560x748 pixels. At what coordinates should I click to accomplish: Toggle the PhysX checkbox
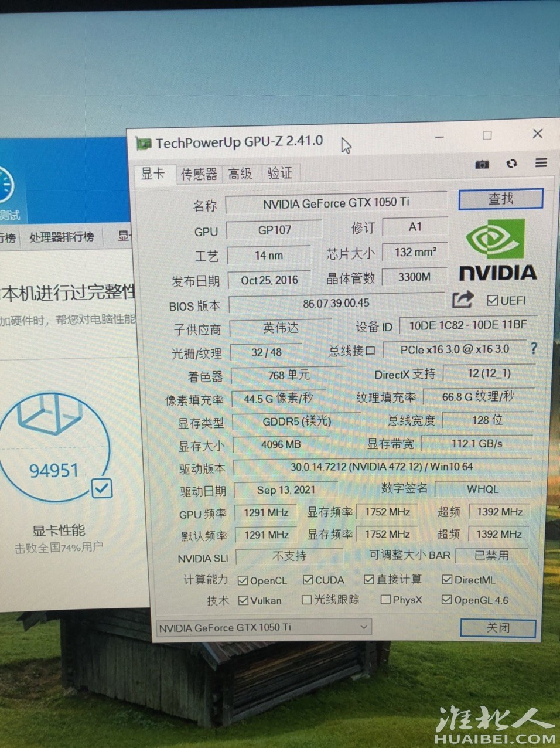(385, 600)
